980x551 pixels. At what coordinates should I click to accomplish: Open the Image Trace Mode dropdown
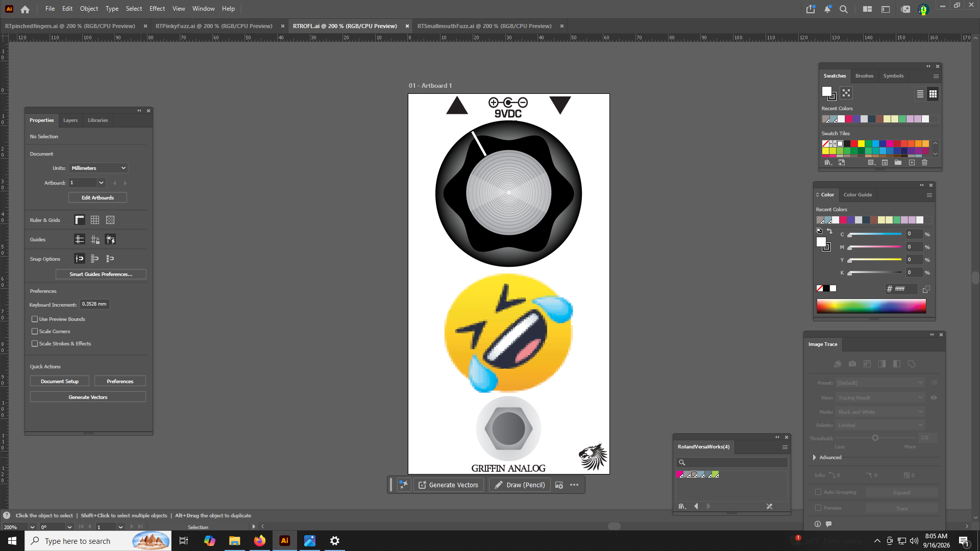[x=880, y=412]
